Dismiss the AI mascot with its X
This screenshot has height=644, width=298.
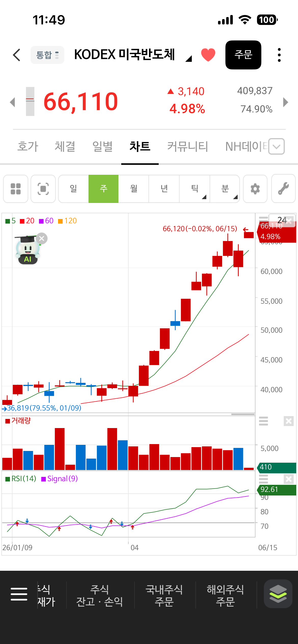(x=42, y=239)
